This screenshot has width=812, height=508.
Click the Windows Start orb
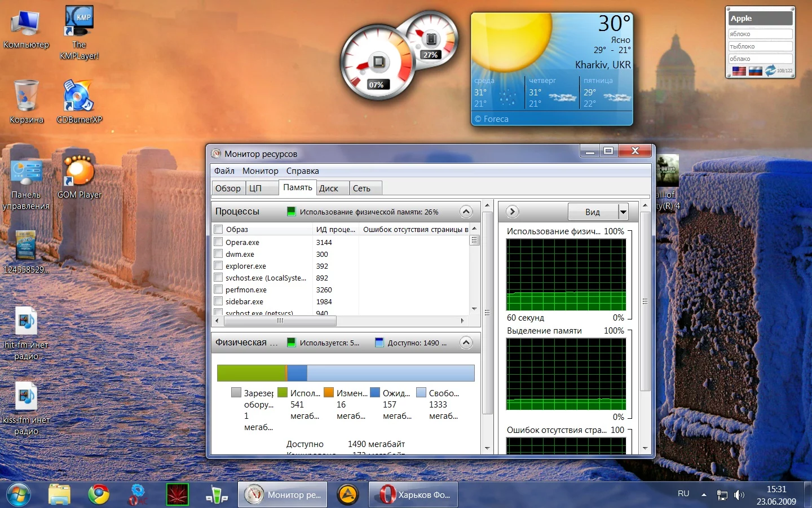point(18,494)
